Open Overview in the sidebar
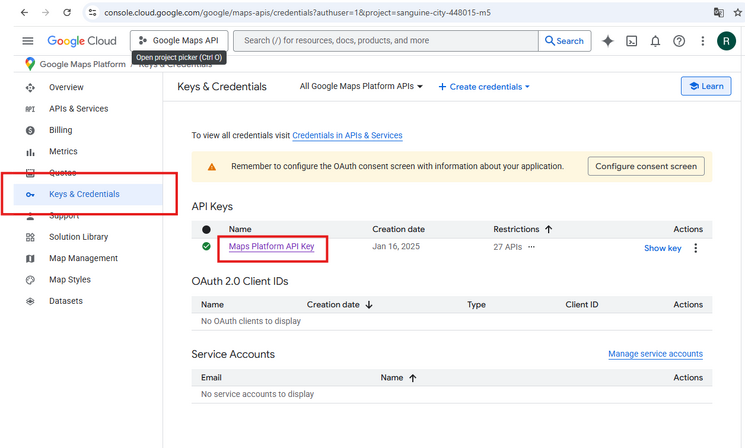745x448 pixels. tap(66, 87)
